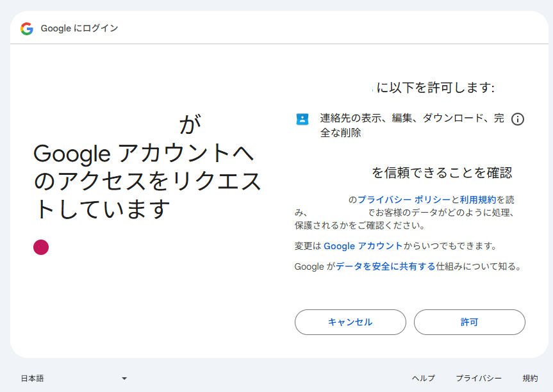Open ヘルプ in the footer
Screen dimensions: 553x392
[x=423, y=379]
